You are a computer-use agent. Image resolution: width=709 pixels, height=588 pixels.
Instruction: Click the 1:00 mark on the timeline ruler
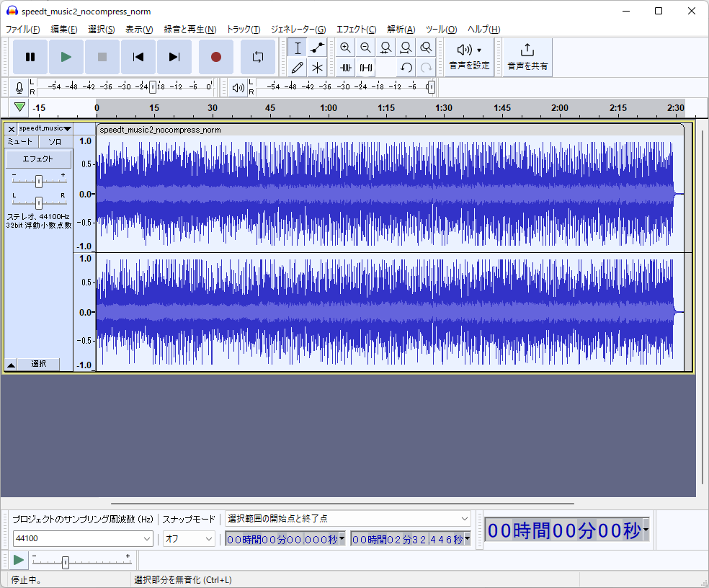click(x=329, y=108)
